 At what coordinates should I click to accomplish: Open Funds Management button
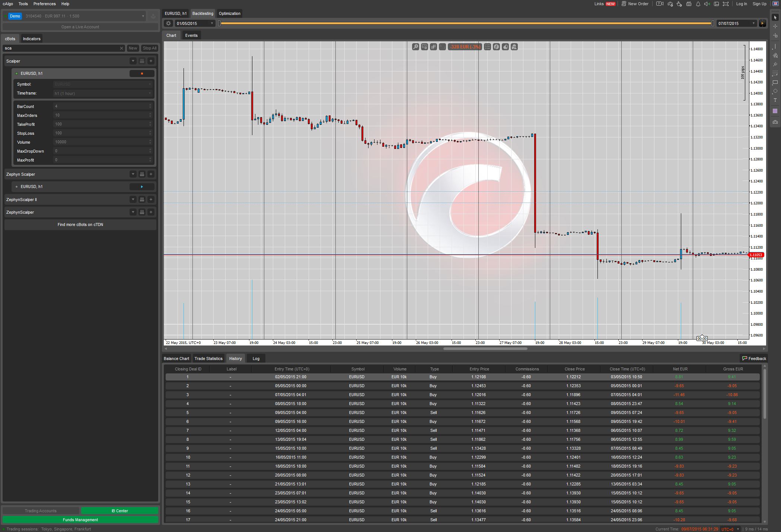click(x=80, y=520)
